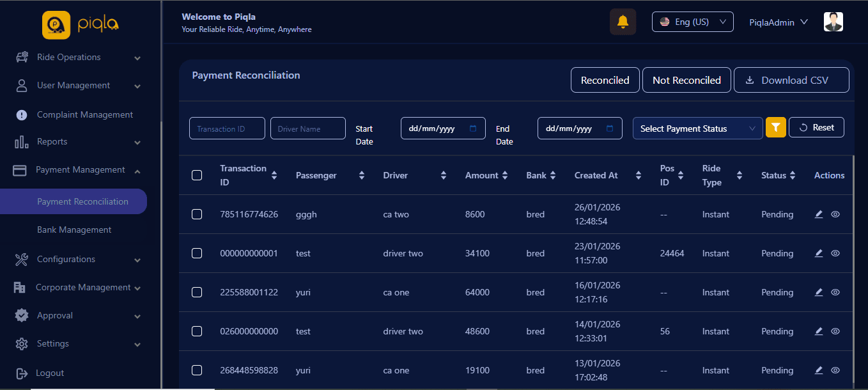
Task: Click the table vertical scrollbar
Action: coord(853,269)
